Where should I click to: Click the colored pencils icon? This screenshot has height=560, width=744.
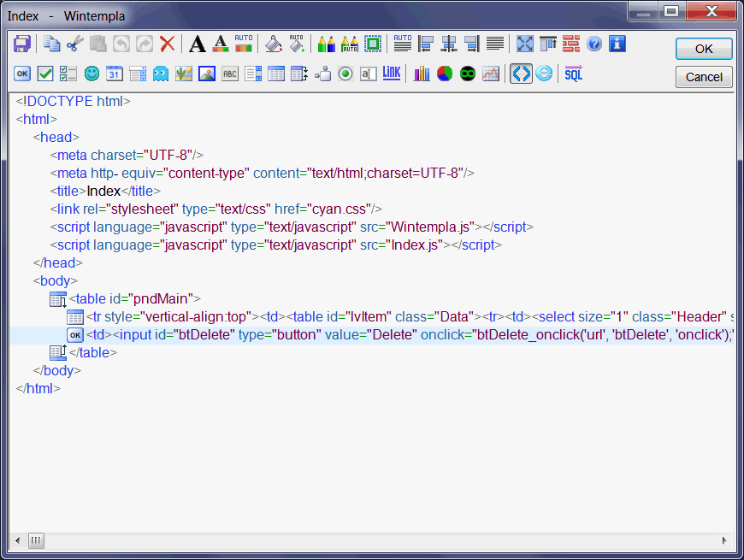[327, 44]
